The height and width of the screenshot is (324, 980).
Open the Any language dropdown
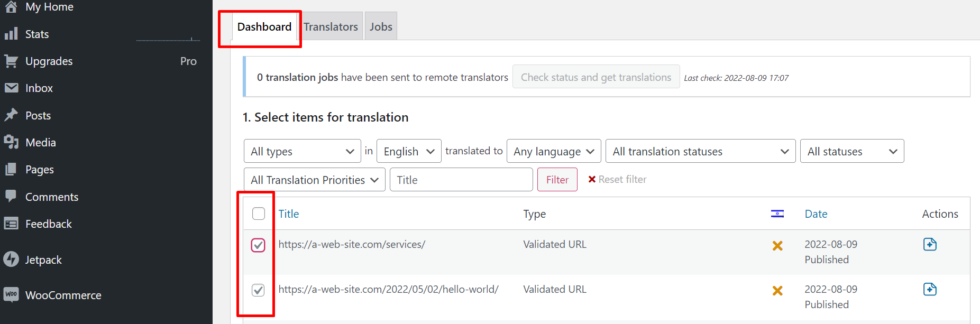(554, 151)
